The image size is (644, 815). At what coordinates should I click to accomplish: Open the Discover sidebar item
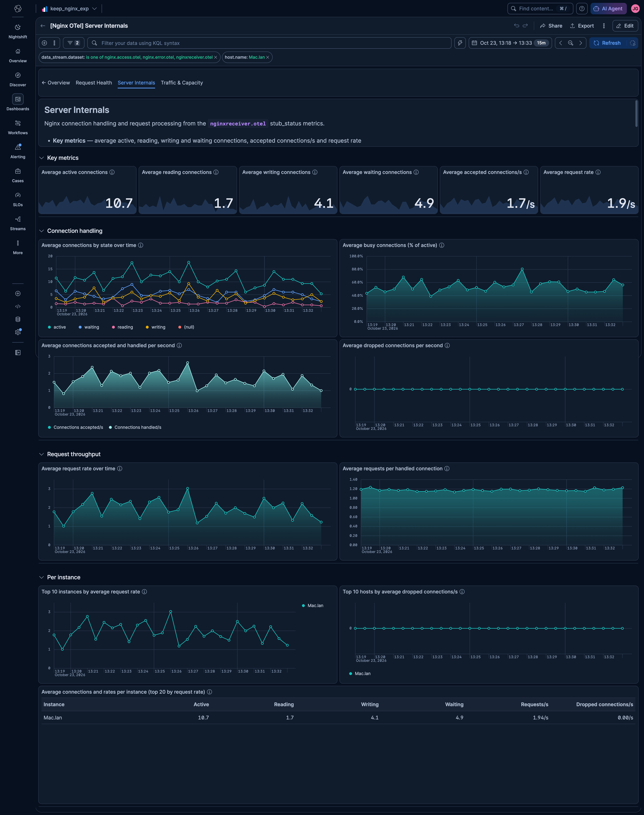[18, 80]
